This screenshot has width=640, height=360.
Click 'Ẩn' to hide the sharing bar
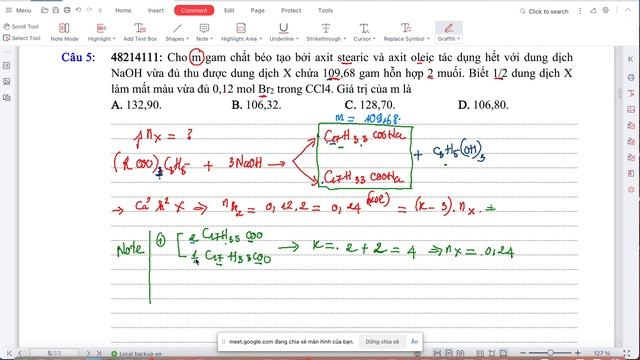(x=414, y=342)
